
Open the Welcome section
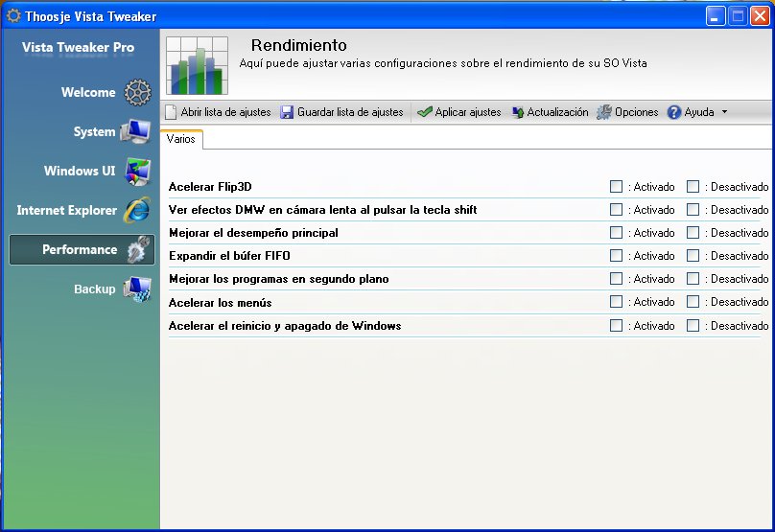pos(88,92)
